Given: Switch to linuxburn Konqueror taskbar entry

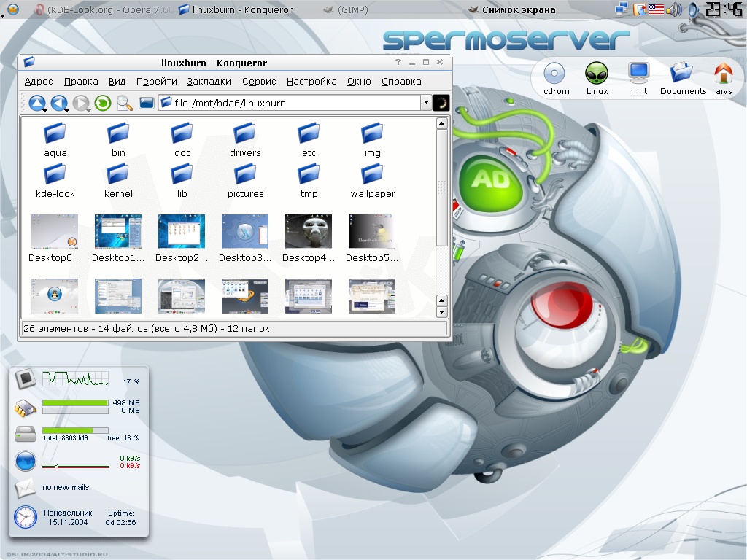Looking at the screenshot, I should point(236,9).
